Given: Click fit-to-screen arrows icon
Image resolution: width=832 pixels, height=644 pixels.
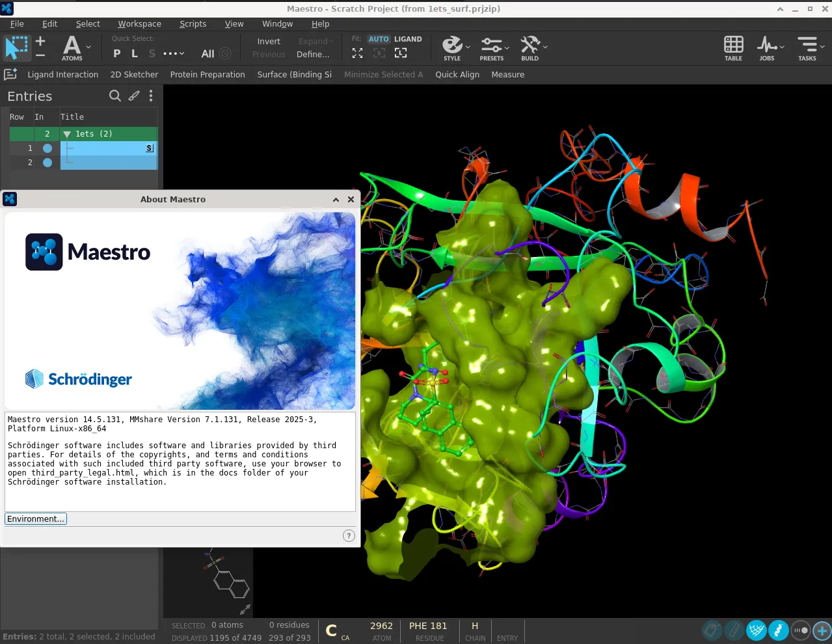Looking at the screenshot, I should pos(358,53).
